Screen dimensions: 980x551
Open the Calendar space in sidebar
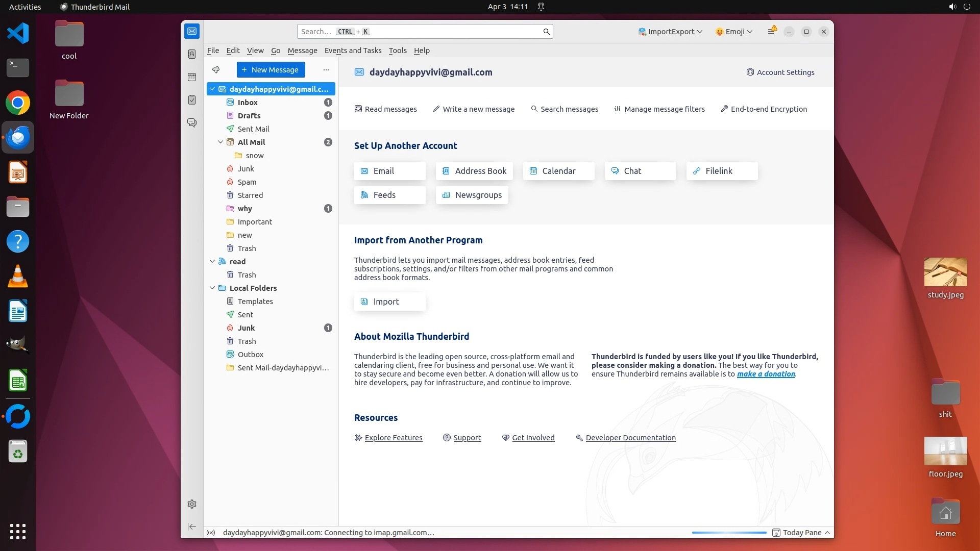[192, 77]
